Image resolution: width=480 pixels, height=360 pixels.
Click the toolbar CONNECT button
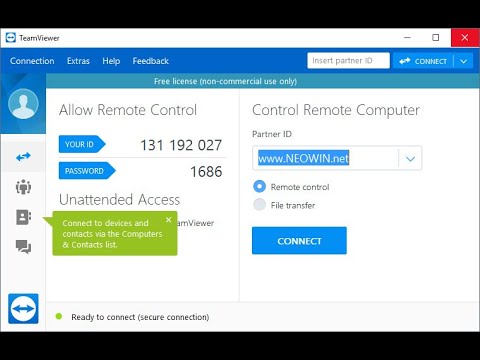(x=423, y=61)
